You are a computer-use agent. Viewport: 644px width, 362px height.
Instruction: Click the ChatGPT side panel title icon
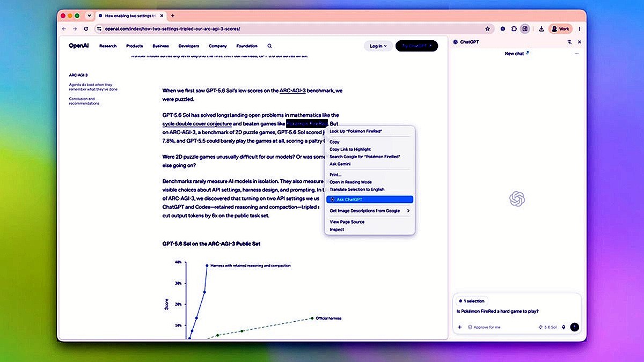click(456, 42)
